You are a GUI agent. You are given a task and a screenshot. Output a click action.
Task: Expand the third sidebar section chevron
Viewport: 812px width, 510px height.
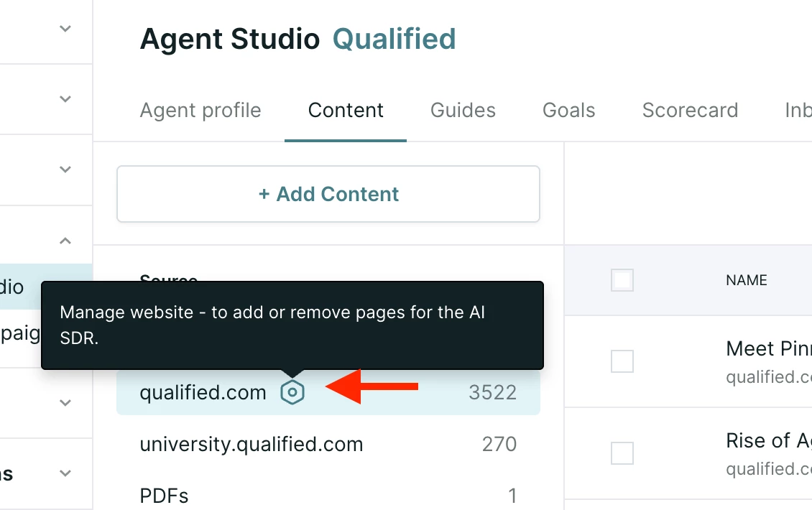[65, 169]
